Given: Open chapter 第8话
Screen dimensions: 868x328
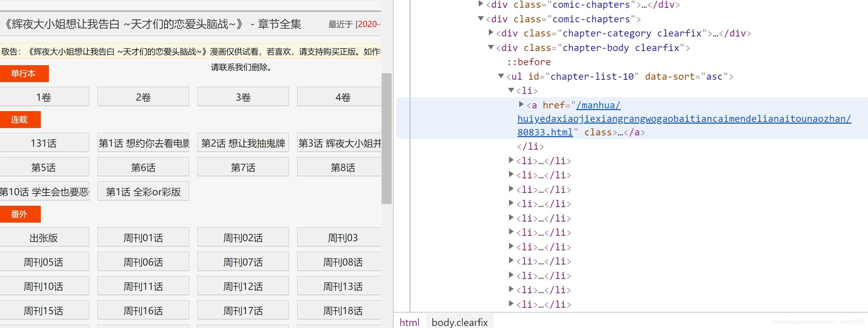Looking at the screenshot, I should [339, 167].
